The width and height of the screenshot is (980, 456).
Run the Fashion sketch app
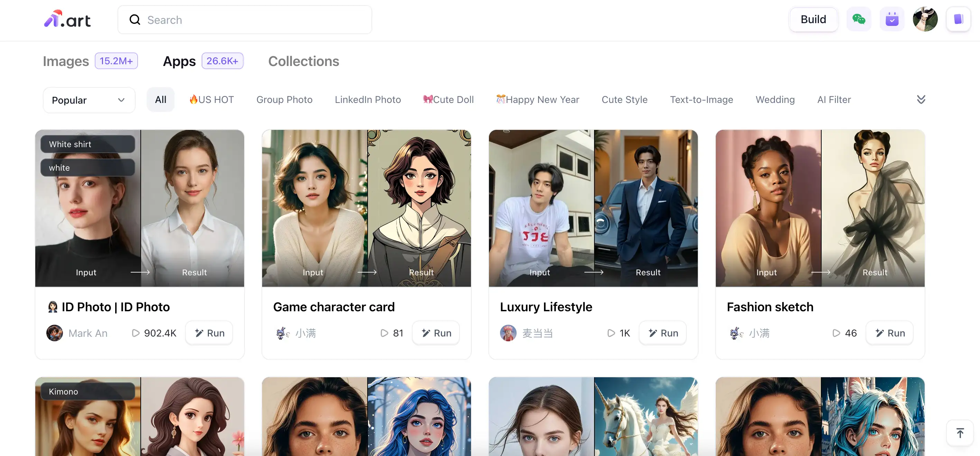[x=889, y=333]
